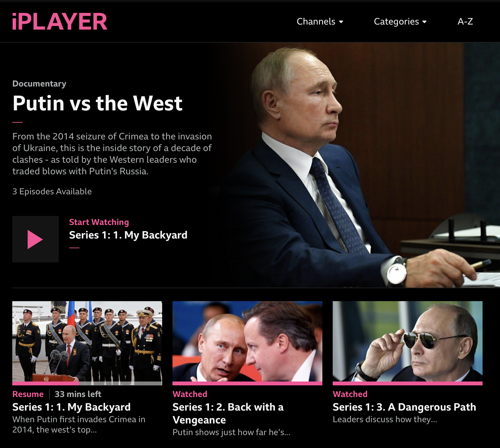
Task: Open the Categories menu
Action: point(400,21)
